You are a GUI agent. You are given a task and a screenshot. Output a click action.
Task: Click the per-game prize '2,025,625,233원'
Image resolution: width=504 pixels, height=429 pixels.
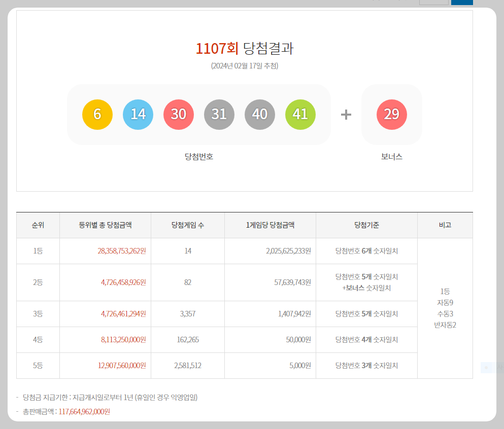(x=289, y=251)
